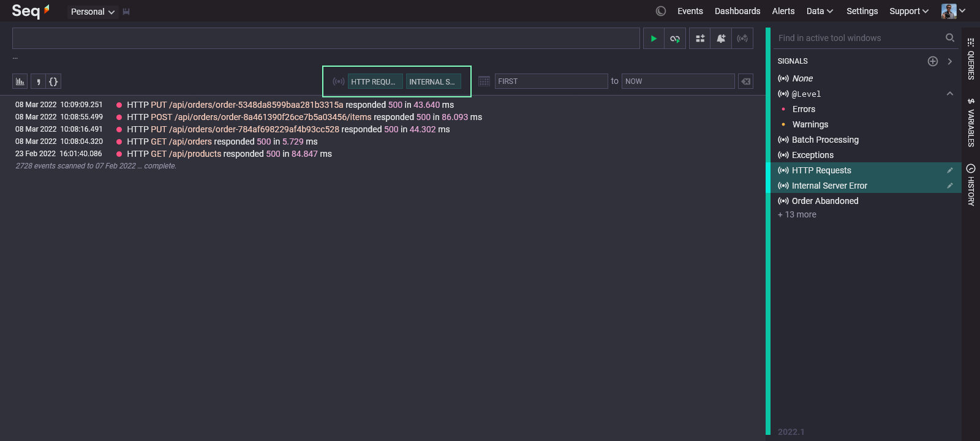Screen dimensions: 980x441
Task: Go to Events page
Action: 690,11
